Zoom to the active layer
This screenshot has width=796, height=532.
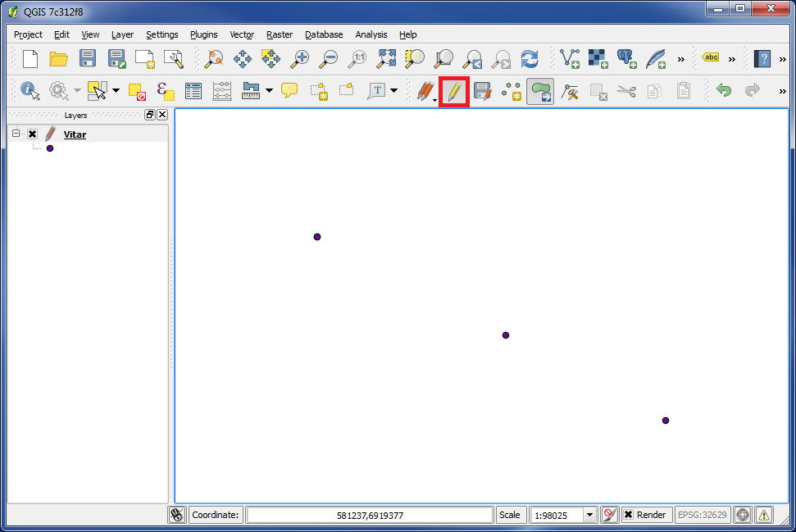pos(443,59)
